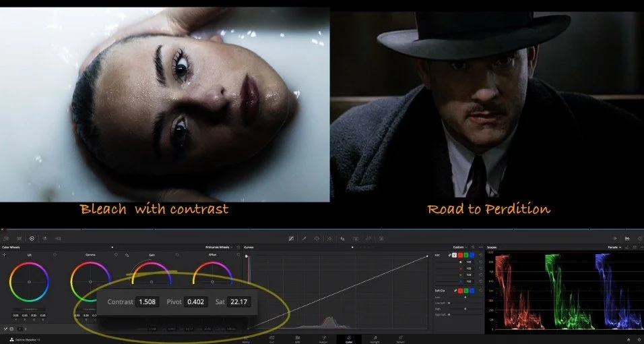Open the Primaries Wheels mode dropdown
644x344 pixels.
(x=219, y=248)
